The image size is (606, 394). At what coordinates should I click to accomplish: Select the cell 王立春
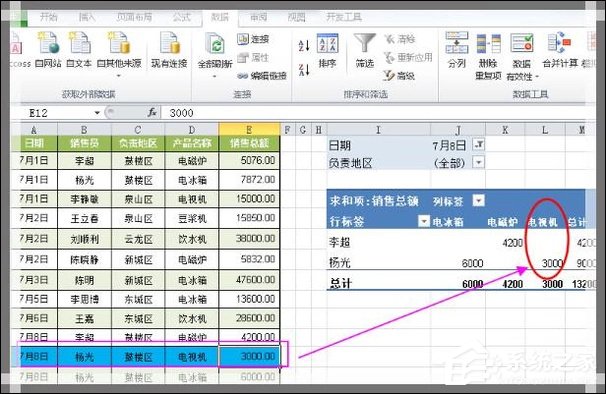click(84, 218)
